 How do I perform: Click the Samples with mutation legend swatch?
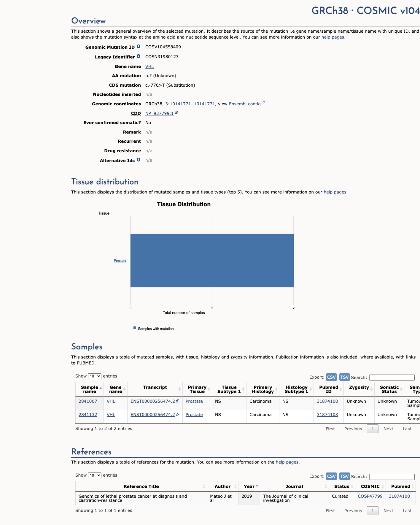pyautogui.click(x=135, y=328)
